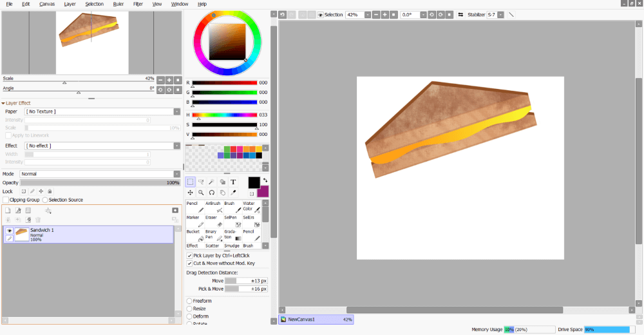
Task: Choose the Water Color brush
Action: pos(251,207)
